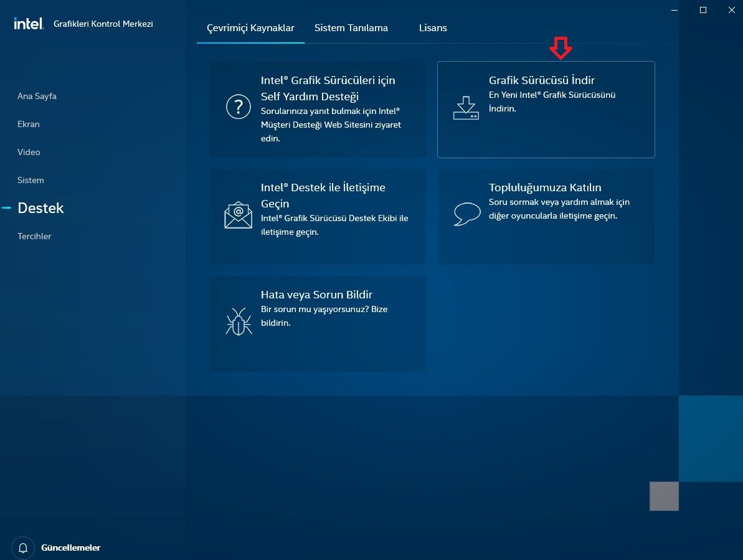Screen dimensions: 743x560
Task: Open Topluluğumuza Katılın card
Action: pos(546,217)
